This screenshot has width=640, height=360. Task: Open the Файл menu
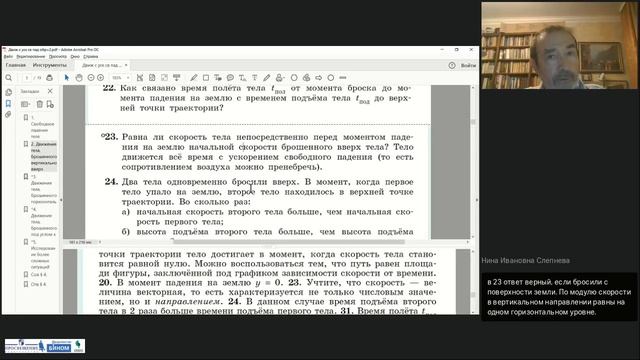point(8,56)
